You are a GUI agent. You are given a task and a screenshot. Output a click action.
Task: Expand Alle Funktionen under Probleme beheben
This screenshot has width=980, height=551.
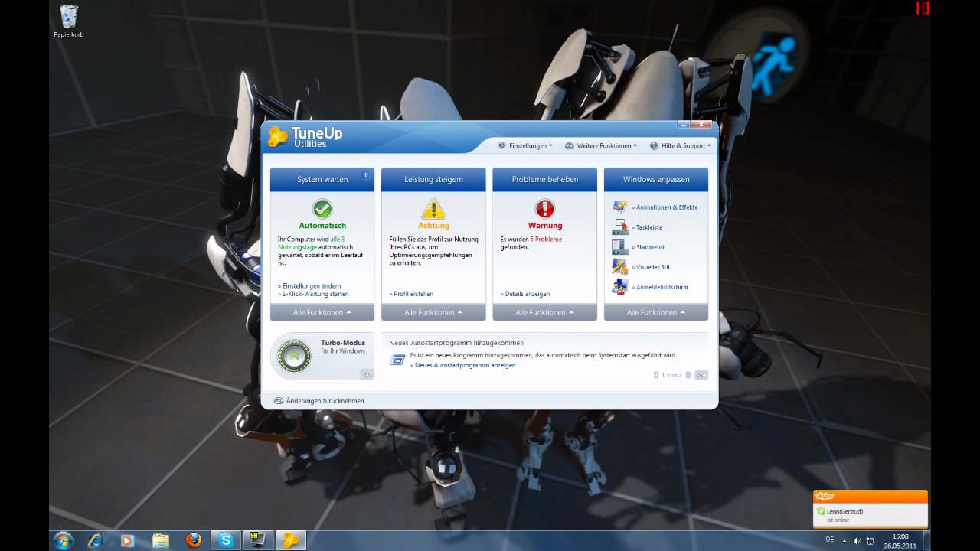544,312
